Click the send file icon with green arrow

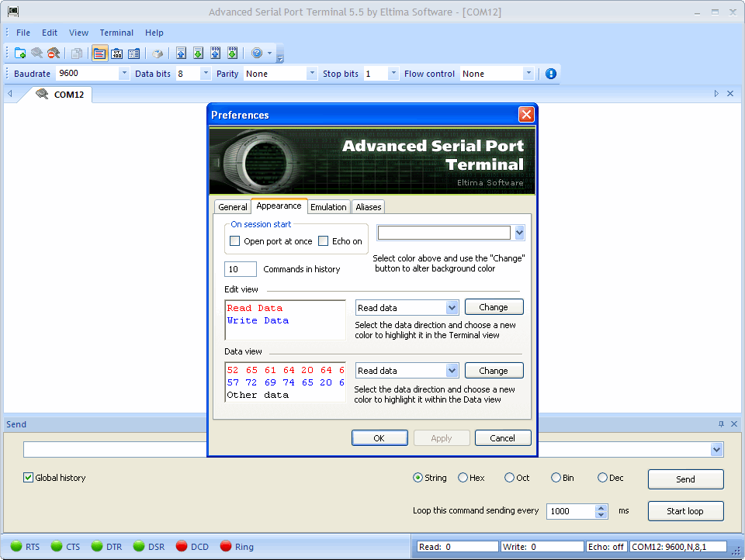point(197,53)
